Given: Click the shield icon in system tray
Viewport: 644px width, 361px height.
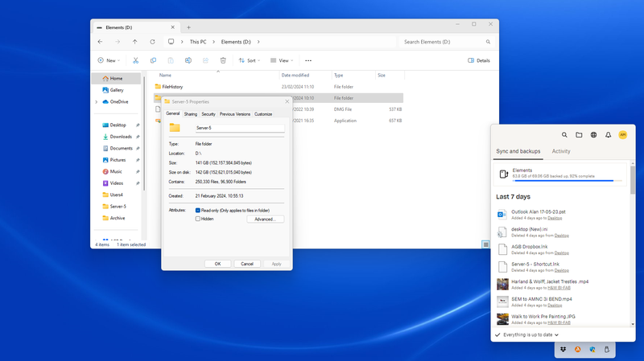Looking at the screenshot, I should tap(592, 350).
